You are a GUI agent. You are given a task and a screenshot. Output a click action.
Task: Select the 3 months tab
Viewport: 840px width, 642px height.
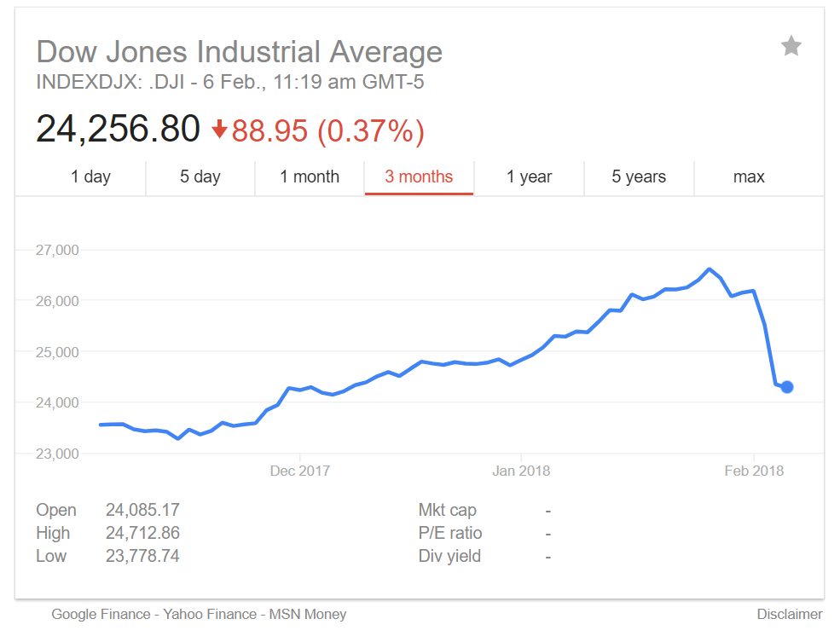(x=419, y=177)
